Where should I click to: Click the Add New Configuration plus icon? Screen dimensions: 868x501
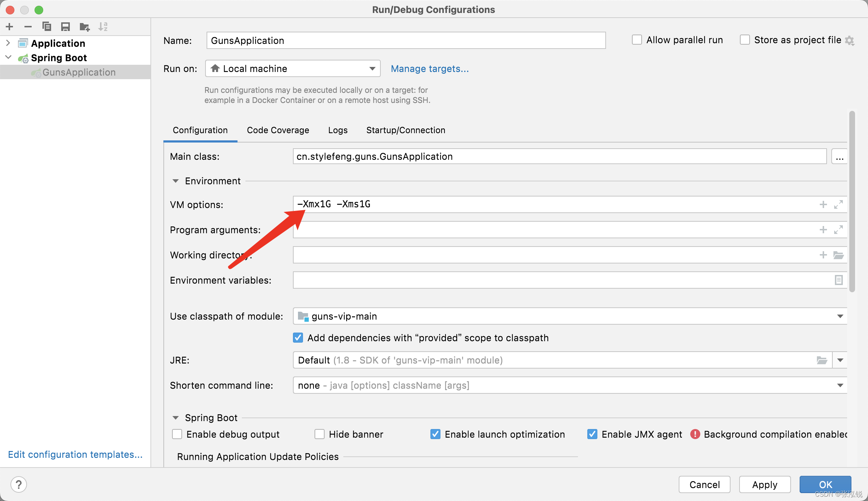(9, 27)
